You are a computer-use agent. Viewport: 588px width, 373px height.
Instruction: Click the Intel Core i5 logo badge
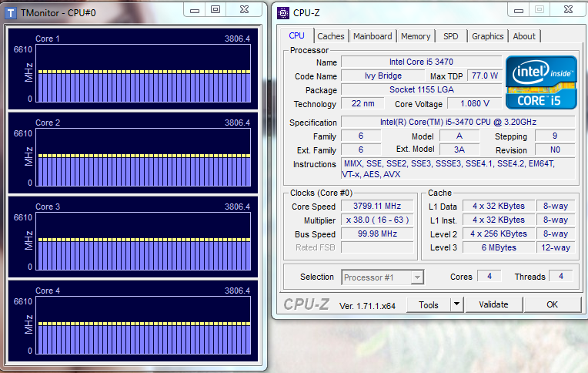click(541, 82)
